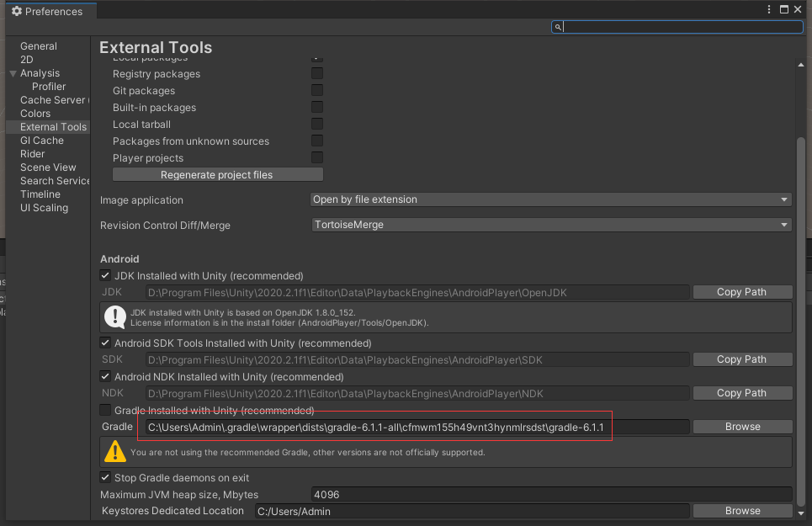This screenshot has width=812, height=526.
Task: Disable Stop Gradle daemons on exit
Action: [105, 478]
